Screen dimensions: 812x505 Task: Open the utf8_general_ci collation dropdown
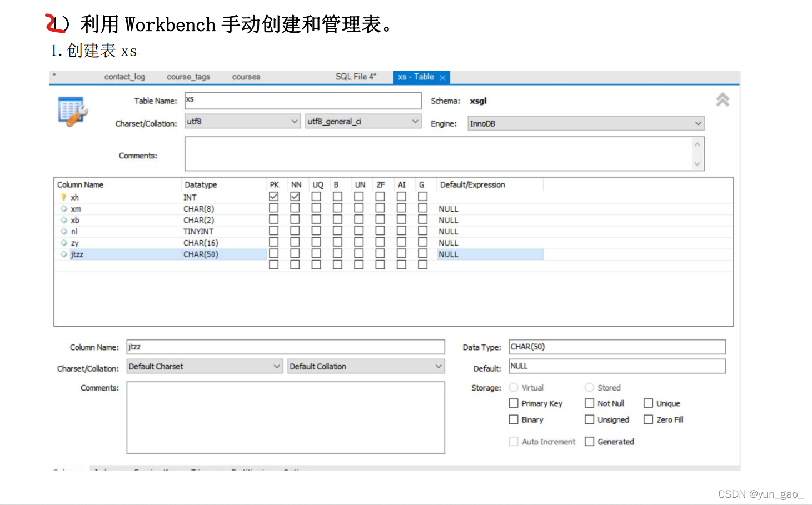[x=363, y=122]
